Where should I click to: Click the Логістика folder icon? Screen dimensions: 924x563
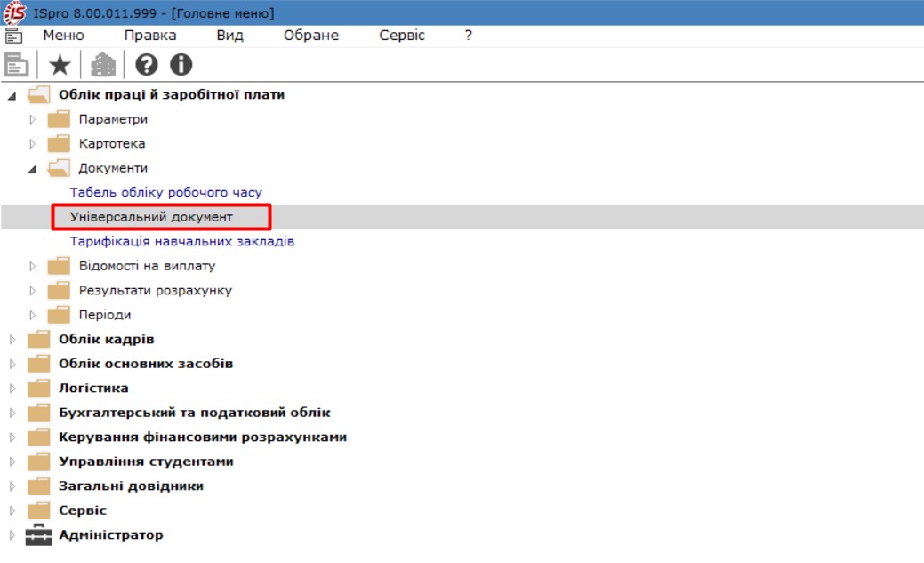[x=39, y=389]
